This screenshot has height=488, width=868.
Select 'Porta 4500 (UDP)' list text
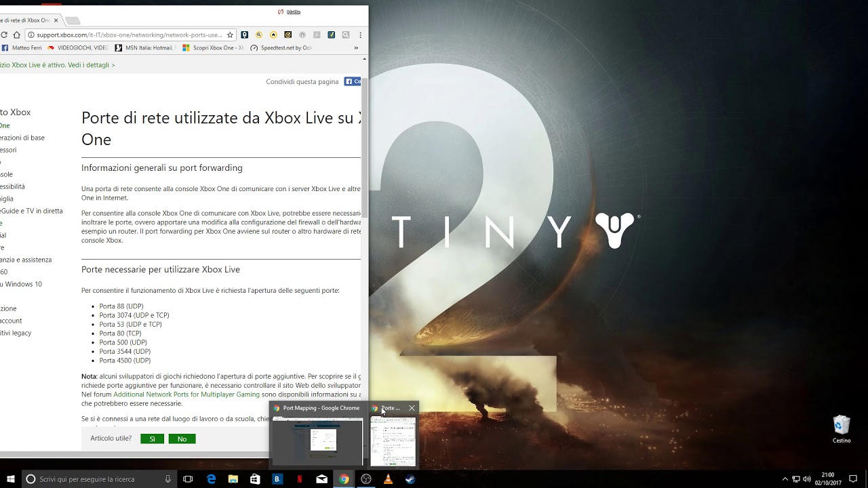pos(125,361)
